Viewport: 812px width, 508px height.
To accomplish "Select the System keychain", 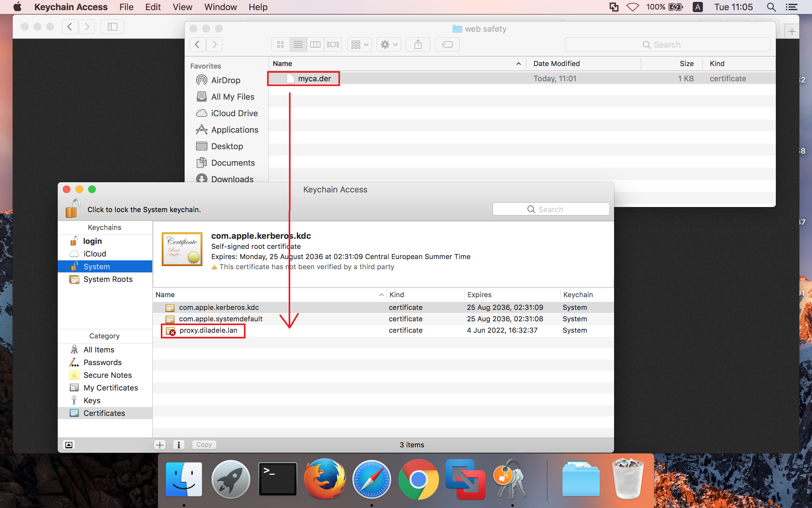I will 105,266.
